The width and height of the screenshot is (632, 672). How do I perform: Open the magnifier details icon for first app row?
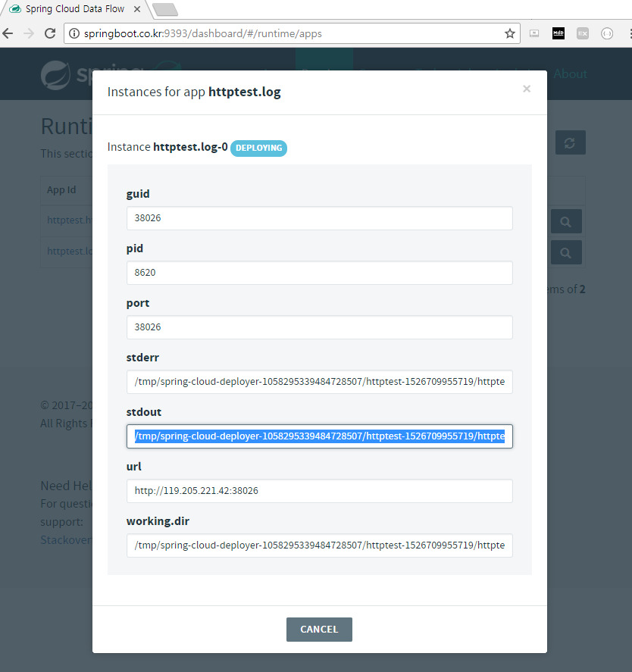click(565, 220)
